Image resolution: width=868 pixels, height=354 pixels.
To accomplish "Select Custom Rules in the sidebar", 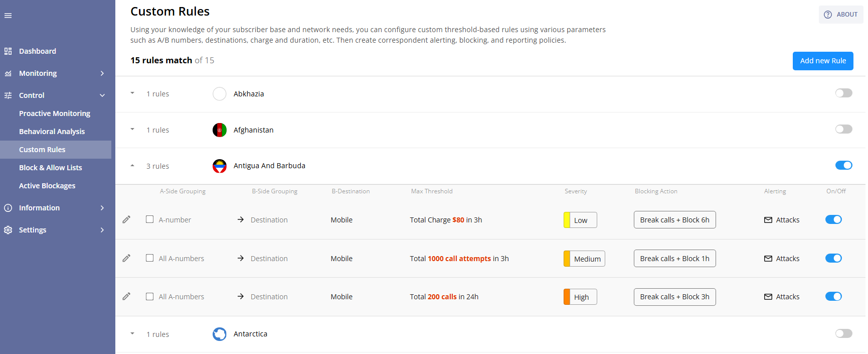I will (56, 150).
